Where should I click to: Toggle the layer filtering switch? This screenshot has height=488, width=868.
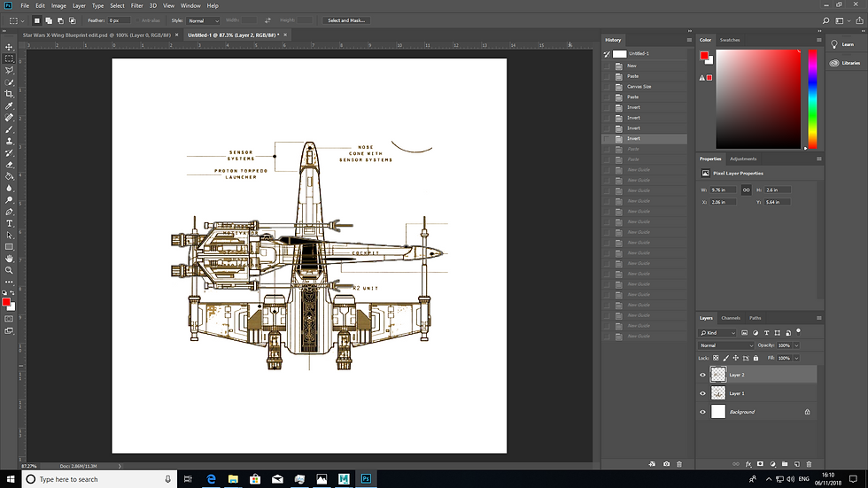tap(798, 331)
